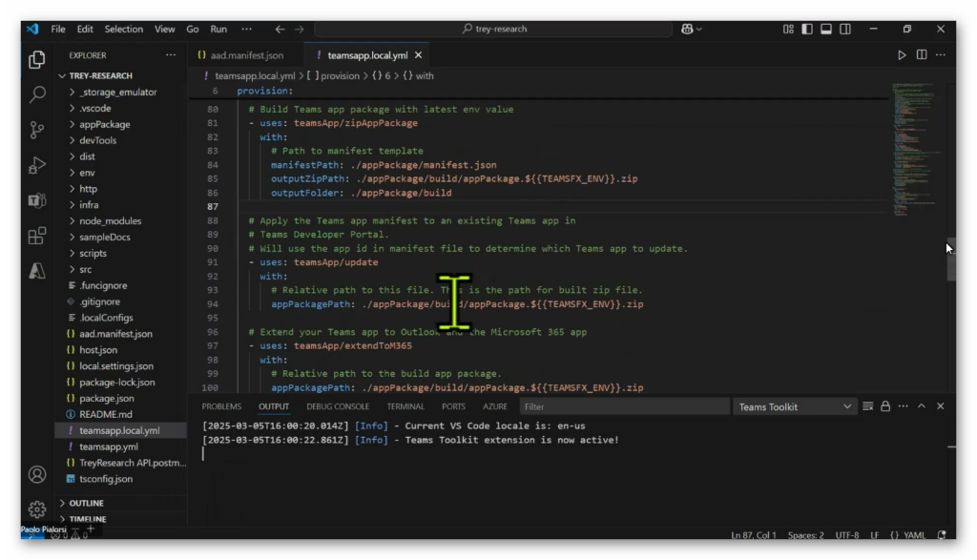Click the Ln 87, Col 1 status item
Image resolution: width=977 pixels, height=560 pixels.
754,535
